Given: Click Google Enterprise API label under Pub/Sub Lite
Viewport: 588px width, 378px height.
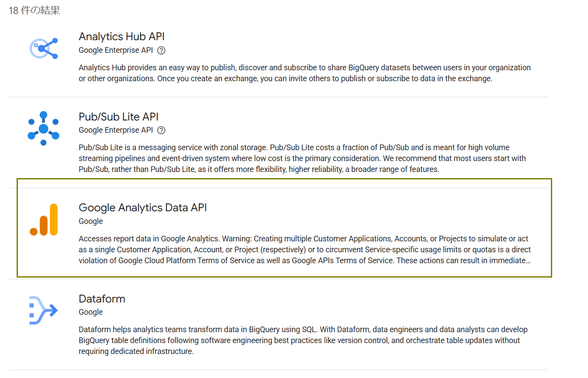Looking at the screenshot, I should pos(116,130).
